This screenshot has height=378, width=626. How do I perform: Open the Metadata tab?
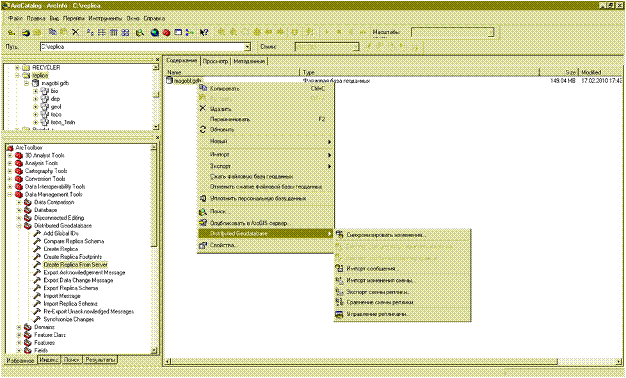[x=249, y=61]
